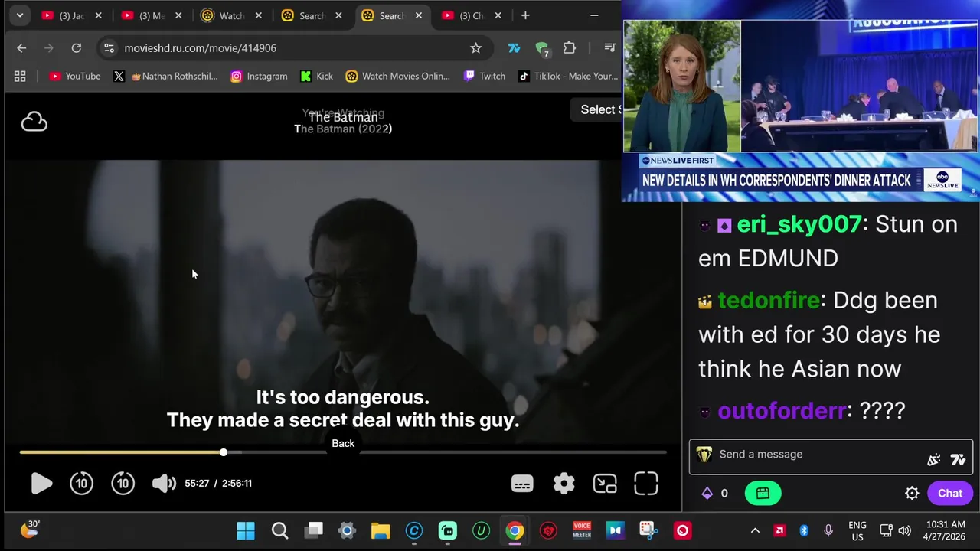Click the cloud icon above the video
The width and height of the screenshot is (980, 551).
click(34, 122)
